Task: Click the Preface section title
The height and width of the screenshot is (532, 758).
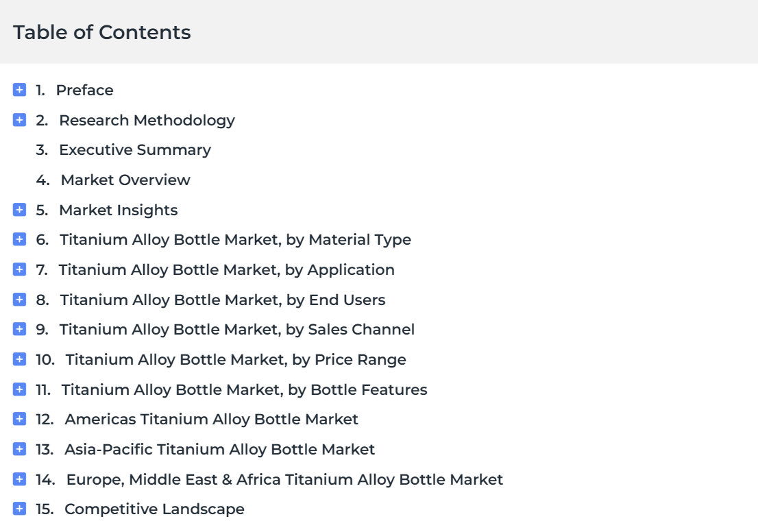Action: 84,90
